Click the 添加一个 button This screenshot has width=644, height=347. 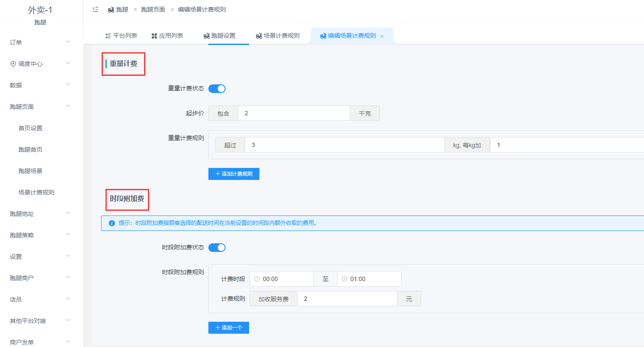(229, 328)
